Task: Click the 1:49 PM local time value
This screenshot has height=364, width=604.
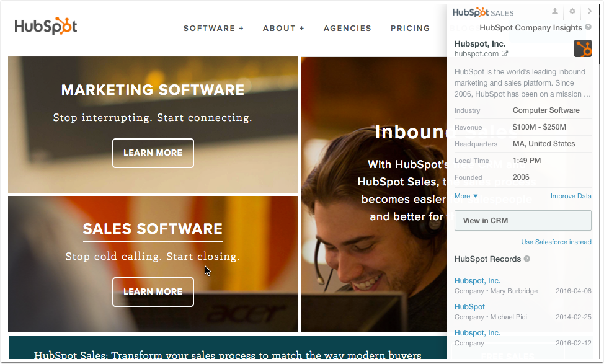Action: click(526, 161)
